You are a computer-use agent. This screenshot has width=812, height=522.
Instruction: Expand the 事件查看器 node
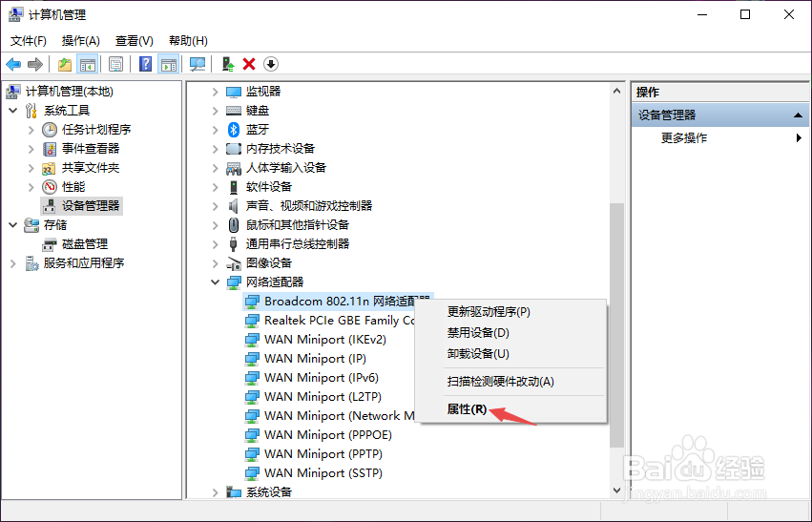pyautogui.click(x=31, y=149)
